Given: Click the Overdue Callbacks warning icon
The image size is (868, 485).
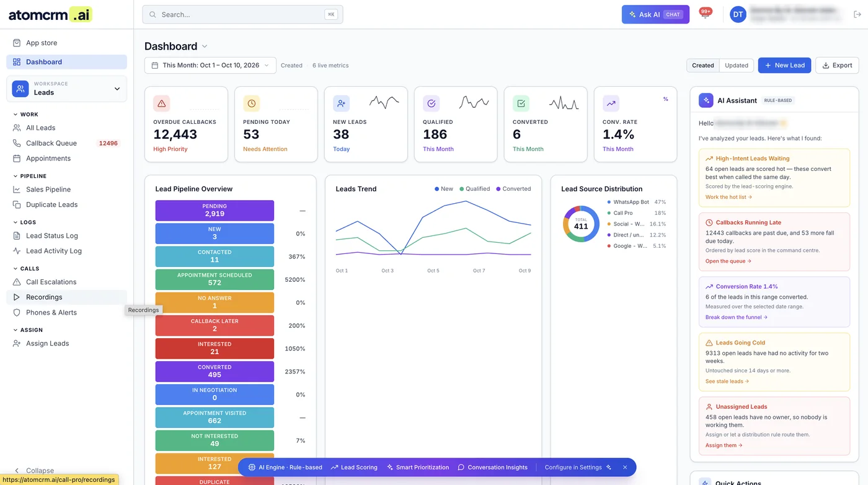Looking at the screenshot, I should click(161, 103).
